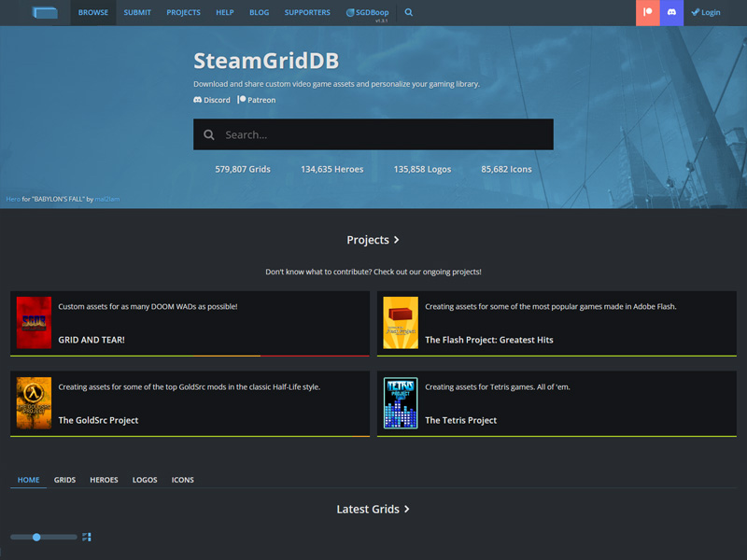
Task: Open Discord via the top-right Discord icon
Action: tap(671, 13)
